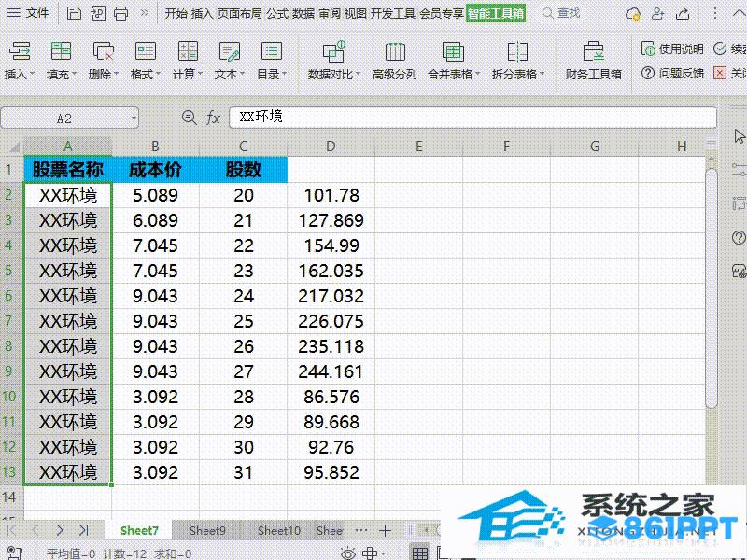
Task: Open the 删除 dropdown
Action: [103, 61]
